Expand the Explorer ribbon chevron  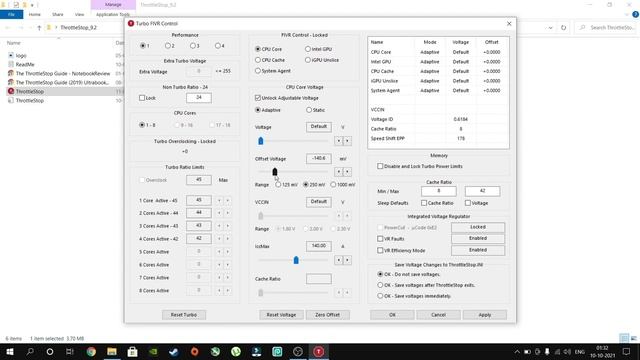pyautogui.click(x=627, y=14)
